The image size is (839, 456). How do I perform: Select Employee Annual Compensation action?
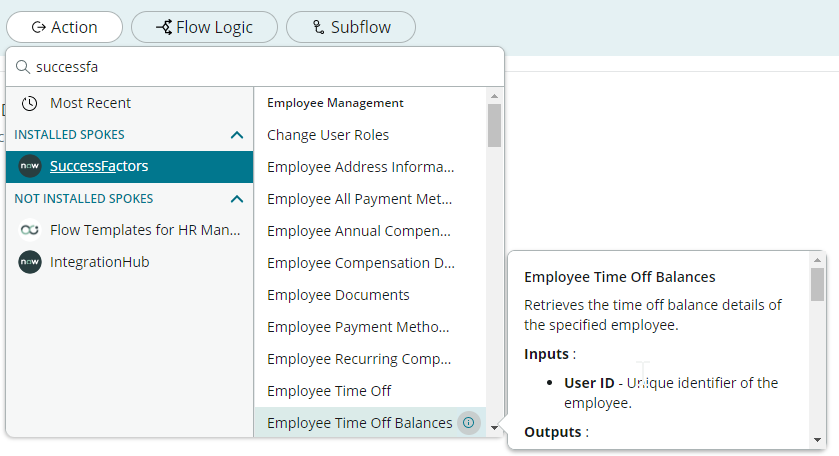pyautogui.click(x=370, y=231)
